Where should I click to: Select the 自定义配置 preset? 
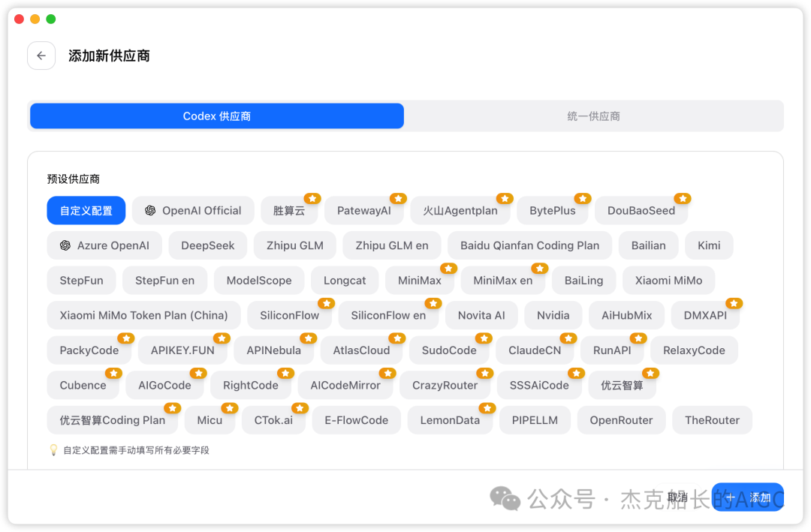point(86,210)
